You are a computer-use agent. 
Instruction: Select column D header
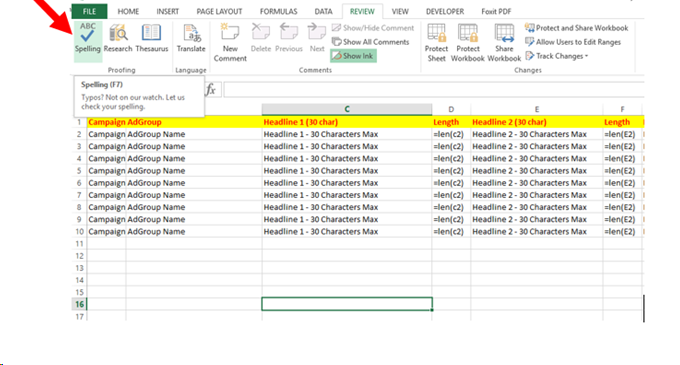(451, 109)
